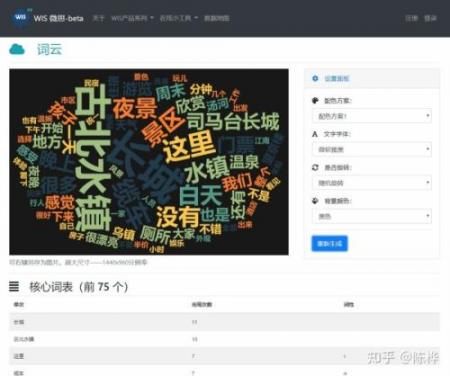Click the register link in navbar
Viewport: 450px width, 376px height.
pyautogui.click(x=411, y=18)
